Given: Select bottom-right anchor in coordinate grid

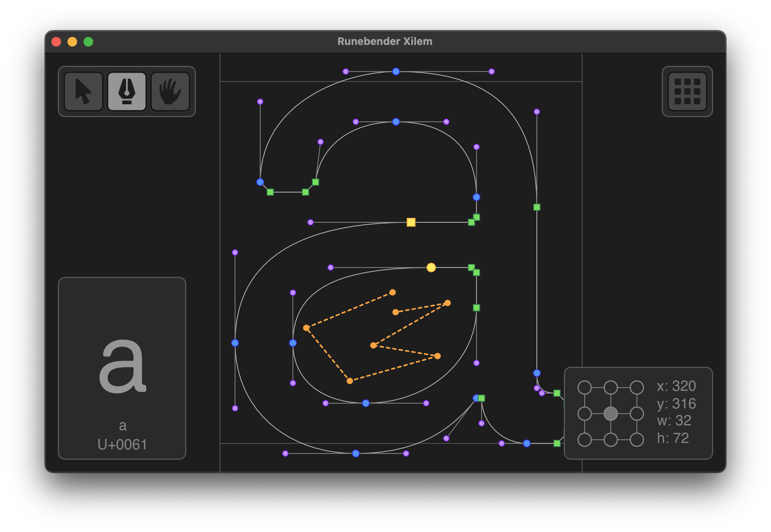Looking at the screenshot, I should [x=636, y=440].
